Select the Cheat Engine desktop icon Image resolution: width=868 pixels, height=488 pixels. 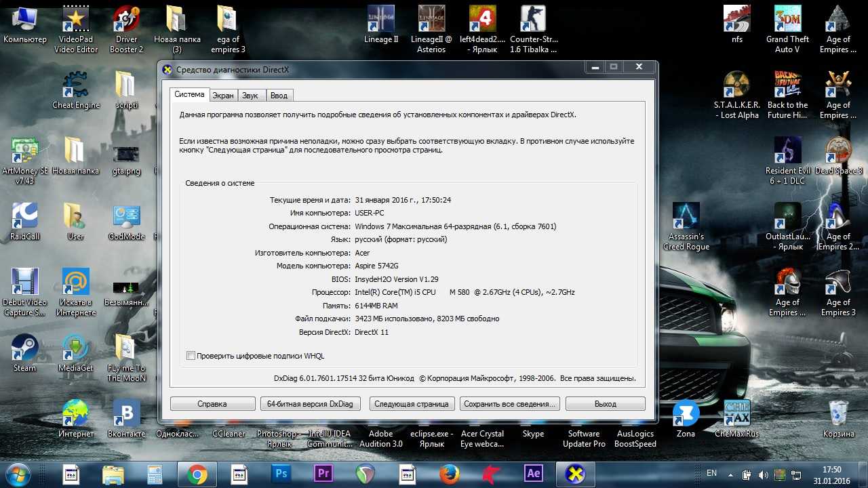click(76, 90)
